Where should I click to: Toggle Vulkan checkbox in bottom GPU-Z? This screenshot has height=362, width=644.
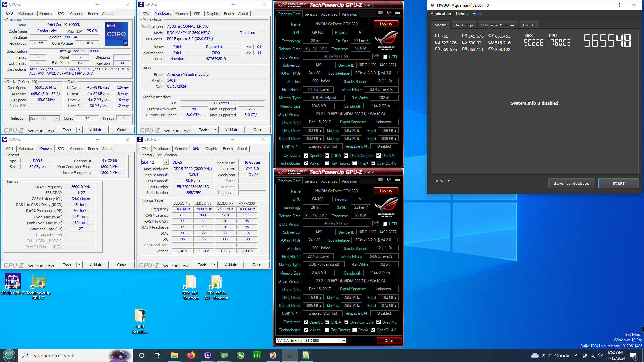[x=306, y=330]
